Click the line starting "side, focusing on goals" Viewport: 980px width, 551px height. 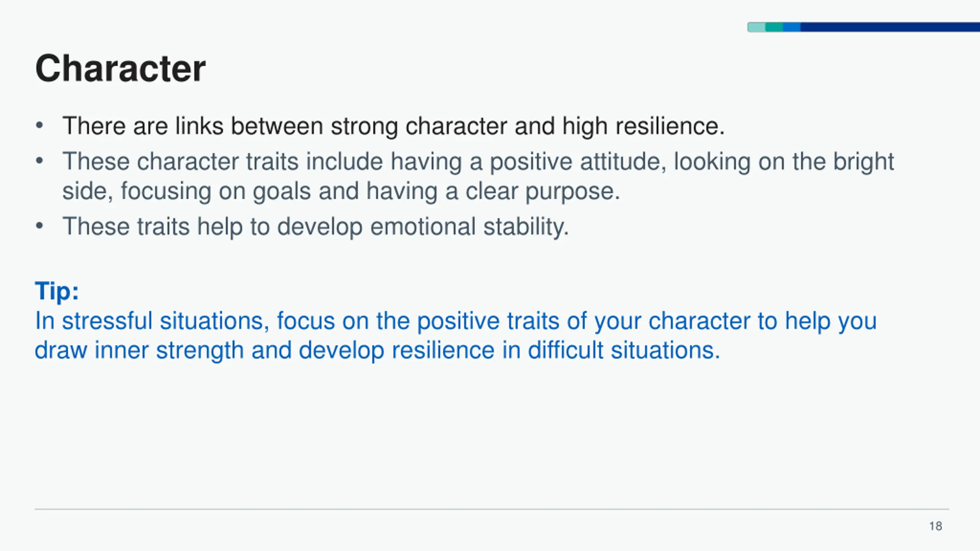(341, 191)
